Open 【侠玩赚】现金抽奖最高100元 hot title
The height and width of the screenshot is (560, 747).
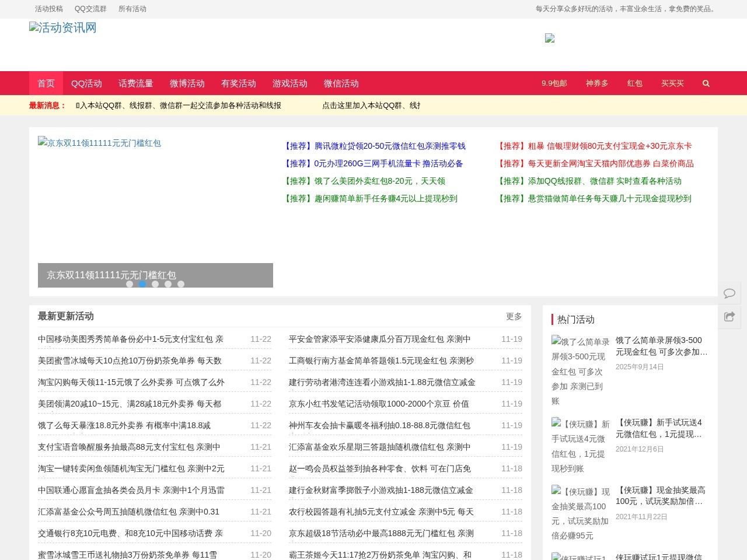[661, 496]
